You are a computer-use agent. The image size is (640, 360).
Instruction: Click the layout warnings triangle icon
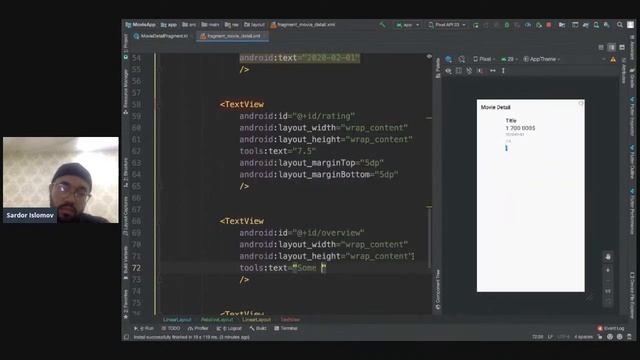[613, 60]
